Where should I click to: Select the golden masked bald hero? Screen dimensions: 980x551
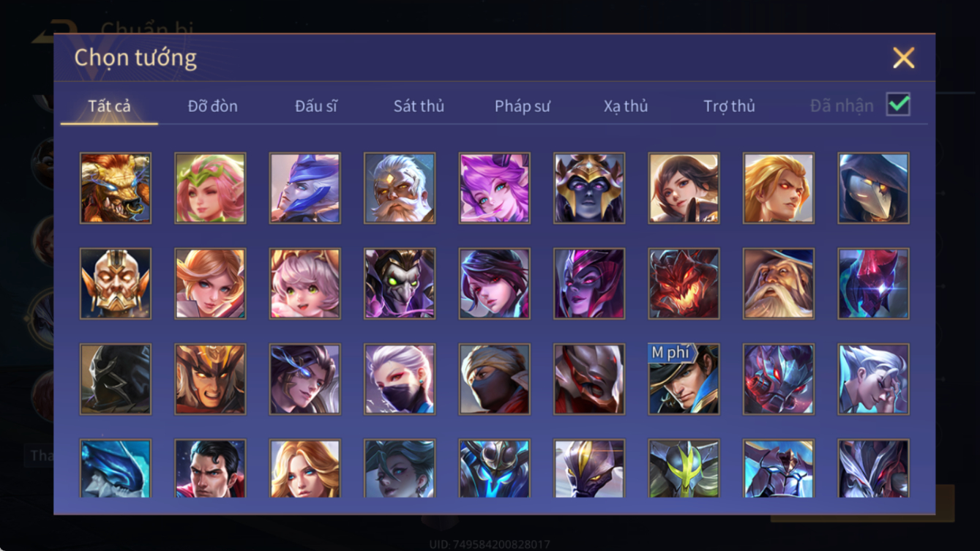click(116, 284)
